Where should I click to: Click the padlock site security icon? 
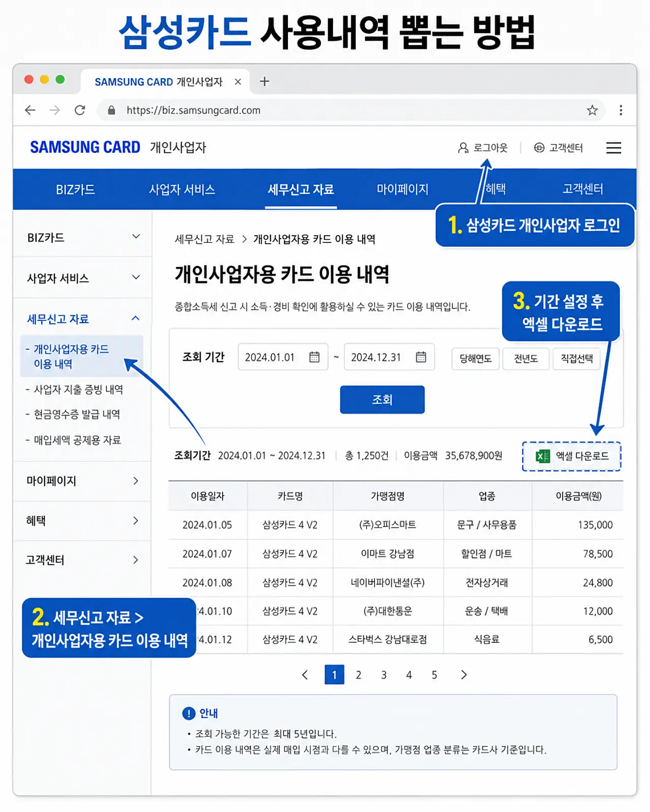pyautogui.click(x=112, y=110)
